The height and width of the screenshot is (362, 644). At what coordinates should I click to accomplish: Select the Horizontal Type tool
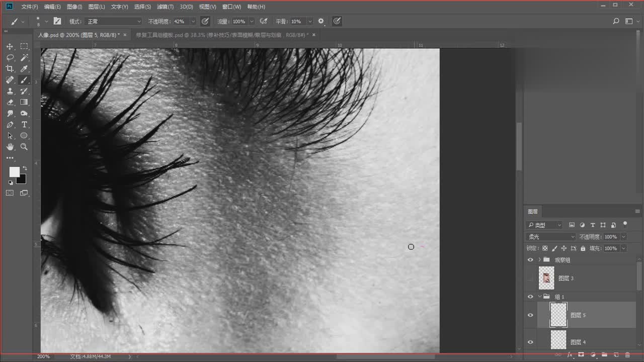(x=24, y=125)
